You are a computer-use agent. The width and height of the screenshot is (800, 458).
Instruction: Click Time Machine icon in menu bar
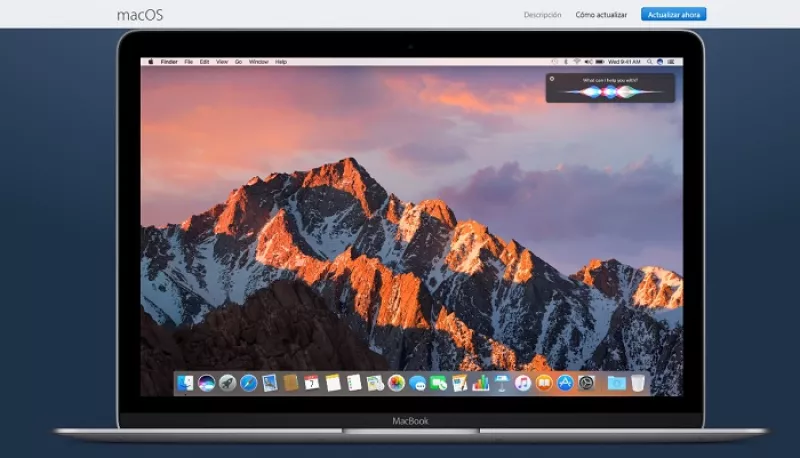tap(555, 62)
